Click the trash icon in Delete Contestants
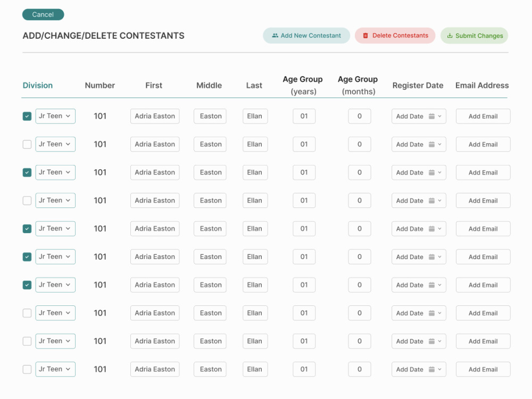 coord(365,35)
